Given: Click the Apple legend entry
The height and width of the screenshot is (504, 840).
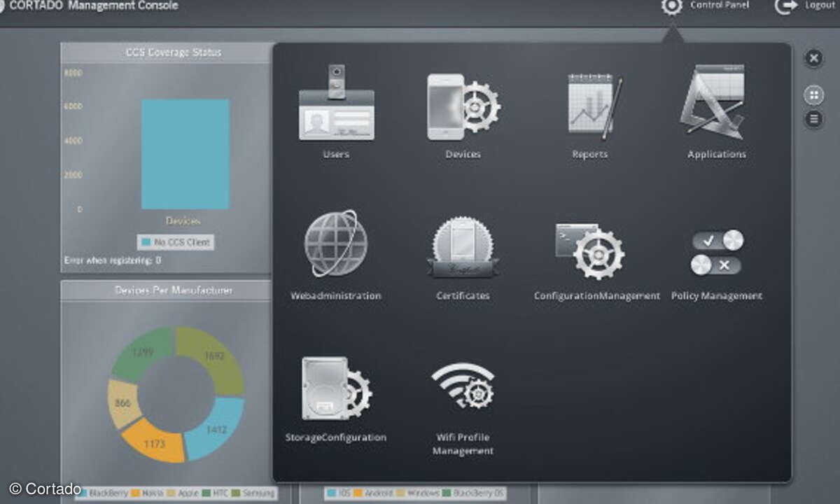Looking at the screenshot, I should click(x=183, y=493).
